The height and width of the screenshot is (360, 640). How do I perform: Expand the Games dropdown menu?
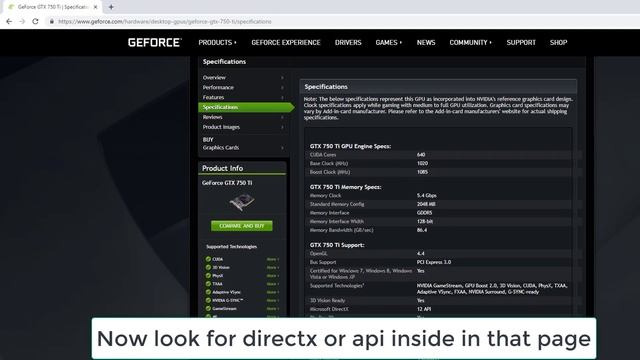(x=389, y=42)
